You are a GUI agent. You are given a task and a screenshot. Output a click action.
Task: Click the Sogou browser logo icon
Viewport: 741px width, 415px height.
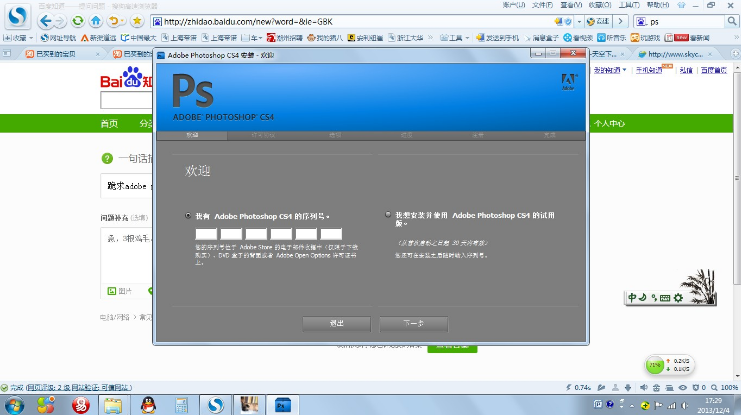17,16
